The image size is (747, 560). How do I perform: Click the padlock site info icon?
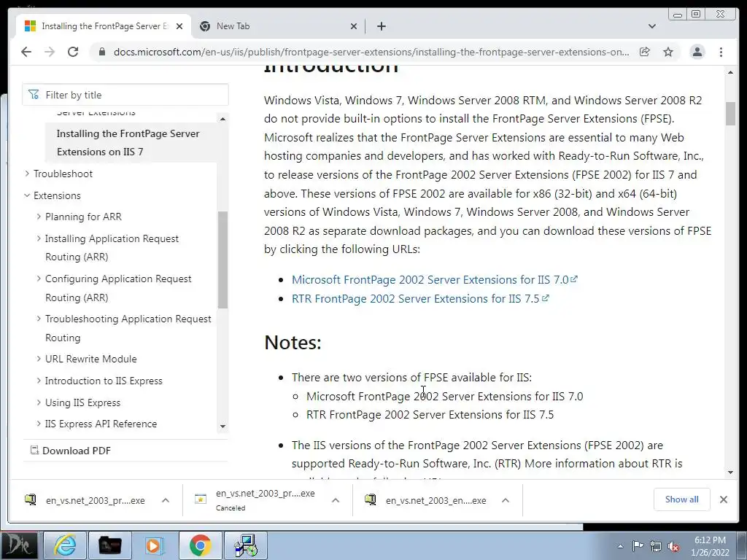(101, 52)
